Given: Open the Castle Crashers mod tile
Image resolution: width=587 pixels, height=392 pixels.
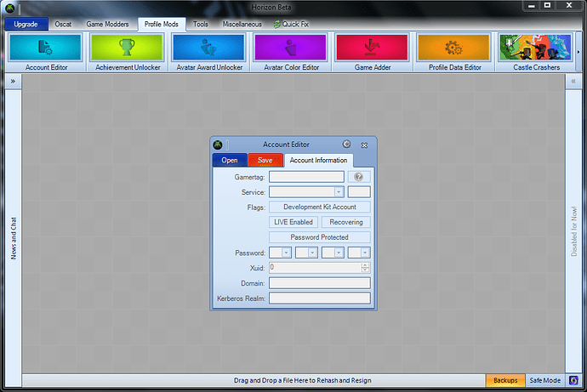Looking at the screenshot, I should point(534,52).
